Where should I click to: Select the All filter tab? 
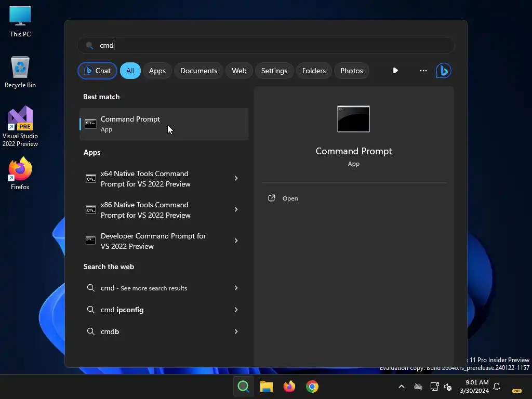pos(130,71)
